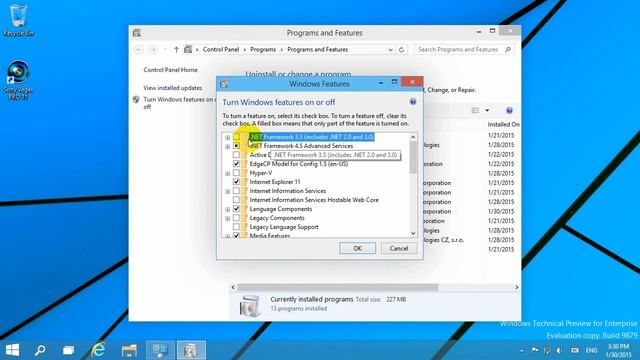Enable the Hyper-V checkbox
Image resolution: width=640 pixels, height=360 pixels.
236,173
